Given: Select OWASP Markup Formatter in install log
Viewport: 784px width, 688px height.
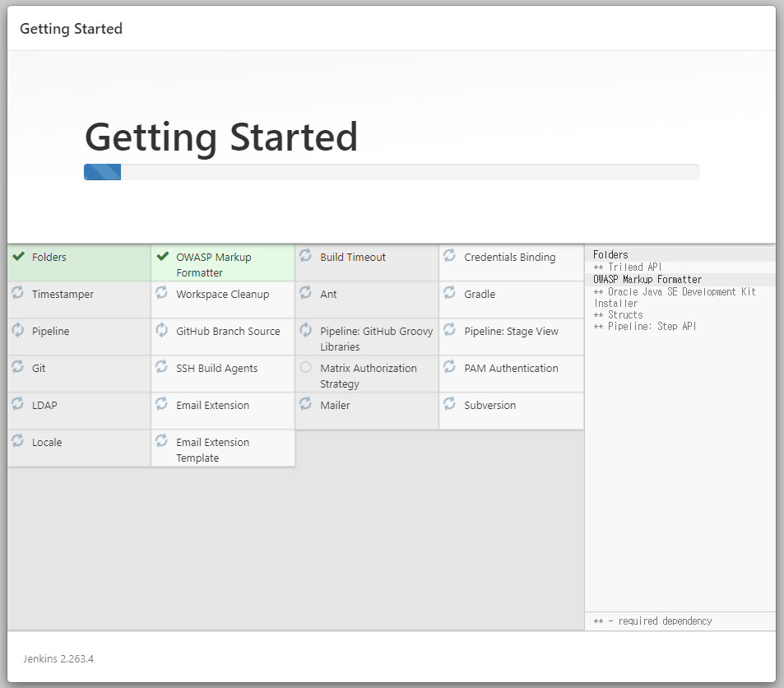Looking at the screenshot, I should coord(647,279).
